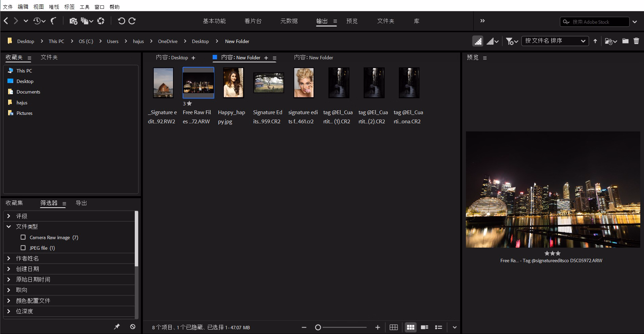Click the trash delete icon
The width and height of the screenshot is (644, 334).
[636, 41]
